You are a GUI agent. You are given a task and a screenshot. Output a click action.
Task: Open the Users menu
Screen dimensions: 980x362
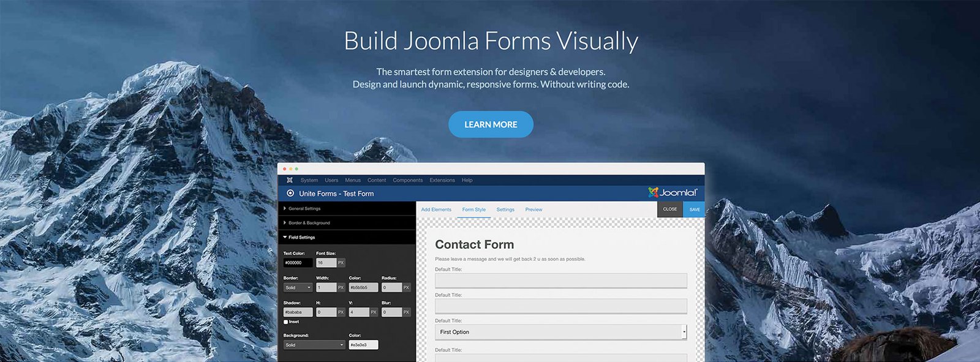coord(331,180)
